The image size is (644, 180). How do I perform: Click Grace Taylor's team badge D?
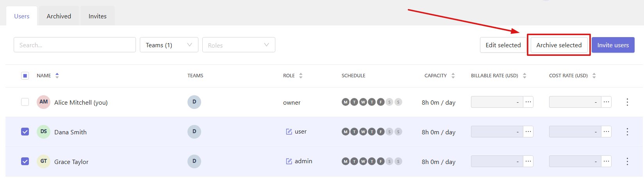click(x=194, y=161)
